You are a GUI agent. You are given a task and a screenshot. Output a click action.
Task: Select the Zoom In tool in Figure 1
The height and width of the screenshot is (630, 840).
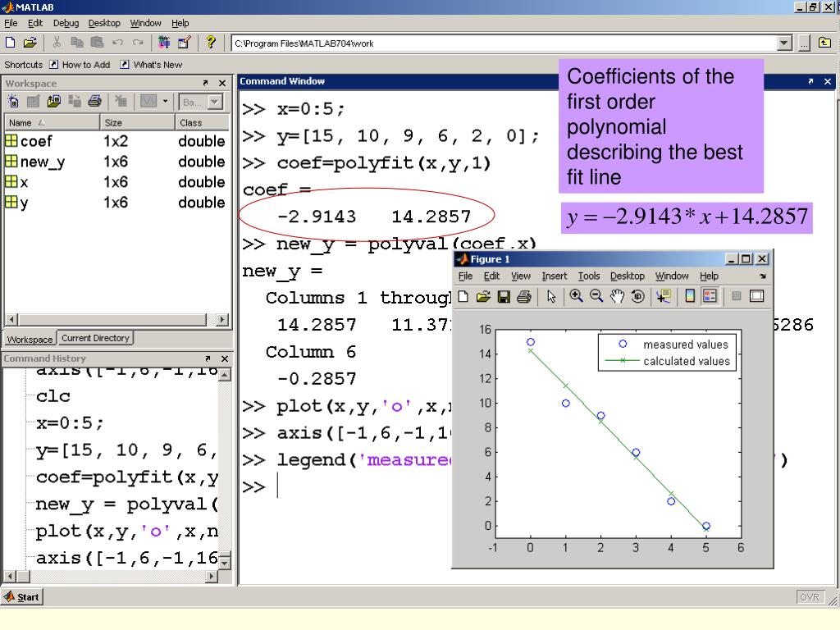click(577, 296)
